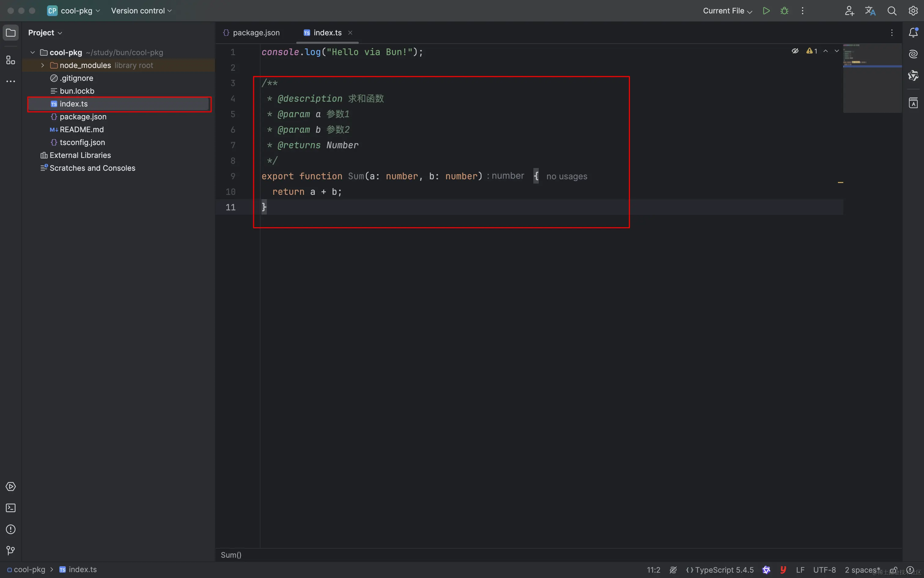The image size is (924, 578).
Task: Select index.ts in project tree
Action: click(118, 104)
